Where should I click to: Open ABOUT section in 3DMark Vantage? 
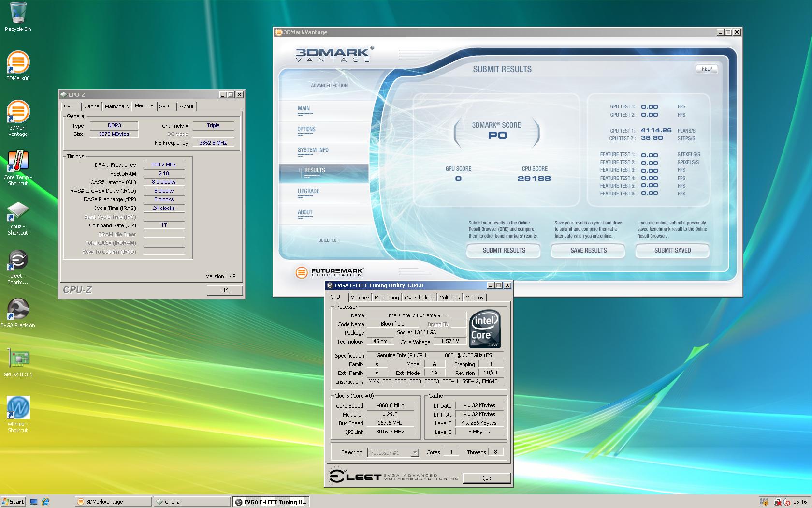pos(305,213)
